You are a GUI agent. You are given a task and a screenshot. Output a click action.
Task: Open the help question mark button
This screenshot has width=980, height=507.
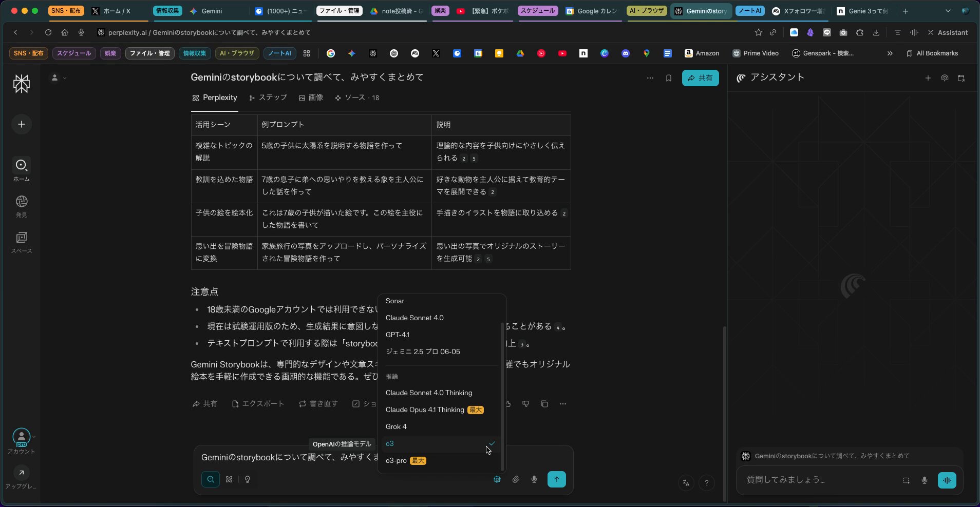pyautogui.click(x=707, y=483)
